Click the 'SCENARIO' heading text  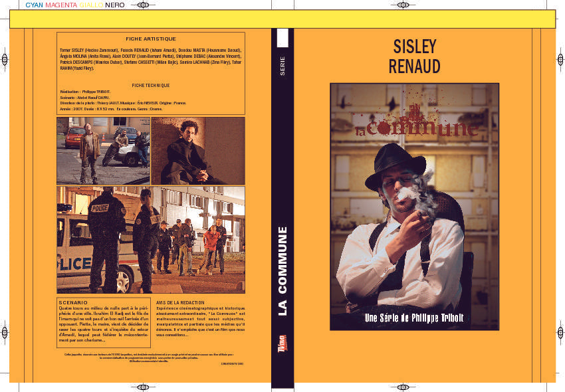[x=74, y=302]
